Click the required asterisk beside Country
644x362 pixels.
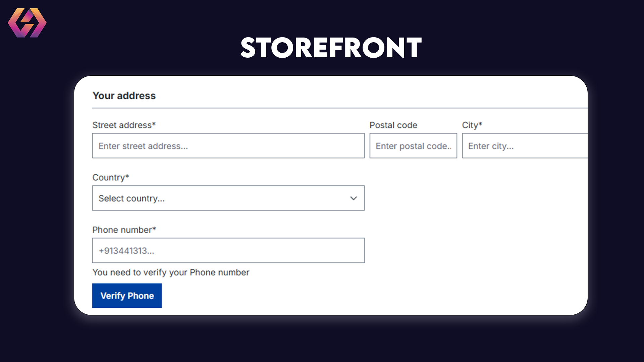click(127, 176)
